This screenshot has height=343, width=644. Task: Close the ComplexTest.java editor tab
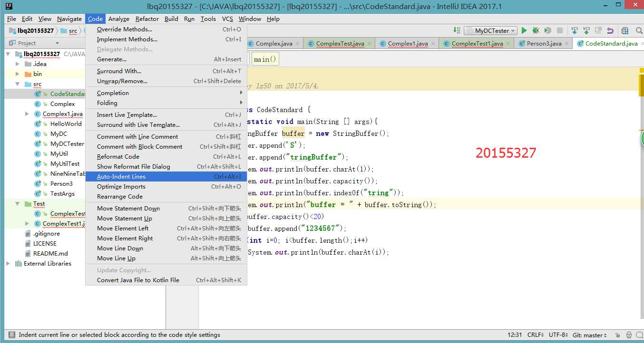click(370, 44)
